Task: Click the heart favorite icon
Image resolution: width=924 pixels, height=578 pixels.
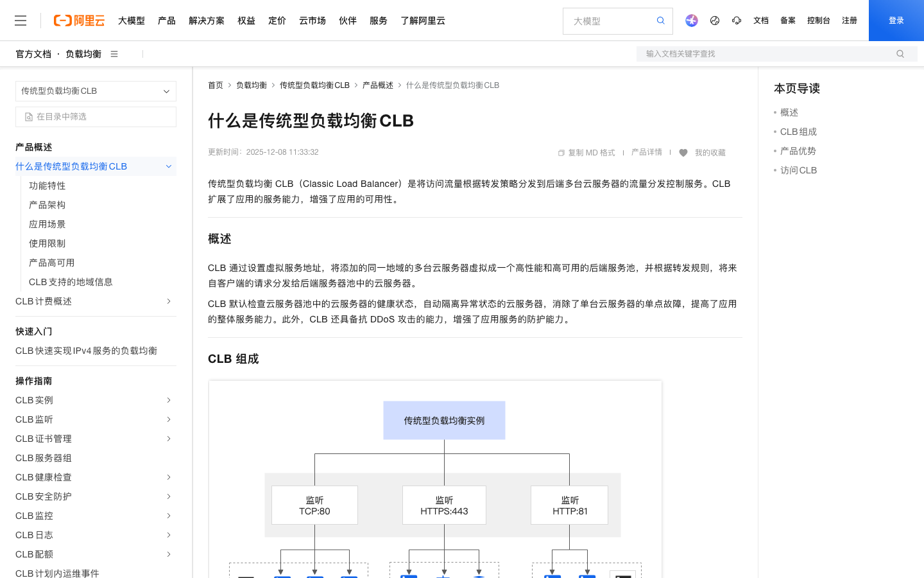Action: (683, 153)
